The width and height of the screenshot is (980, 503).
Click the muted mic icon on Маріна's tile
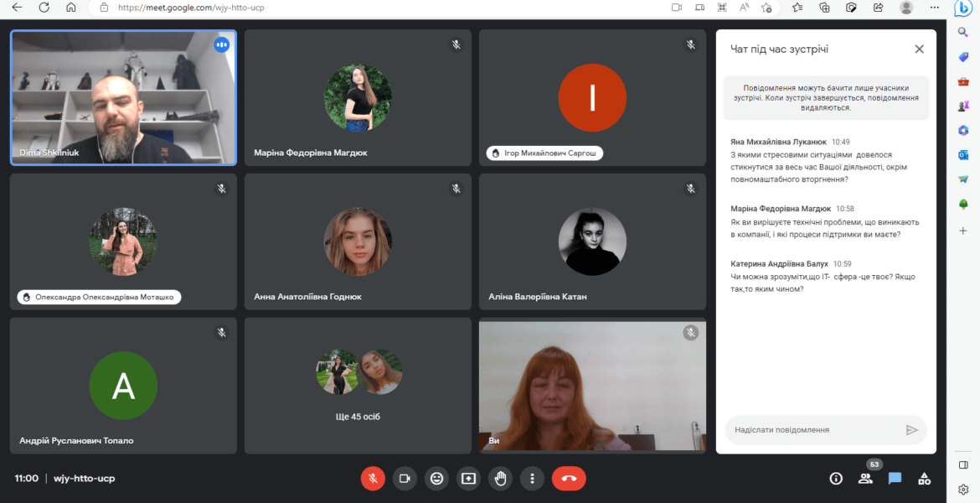pyautogui.click(x=456, y=45)
